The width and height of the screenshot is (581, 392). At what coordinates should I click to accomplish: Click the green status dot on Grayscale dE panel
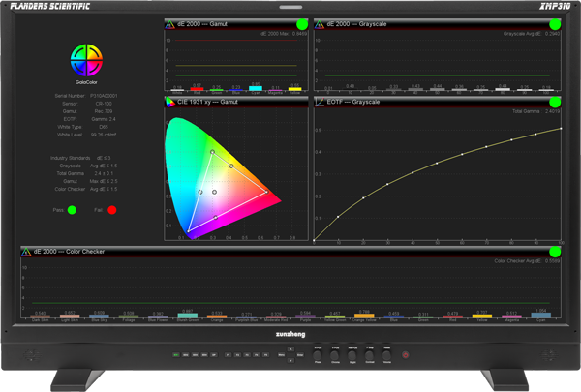click(555, 24)
